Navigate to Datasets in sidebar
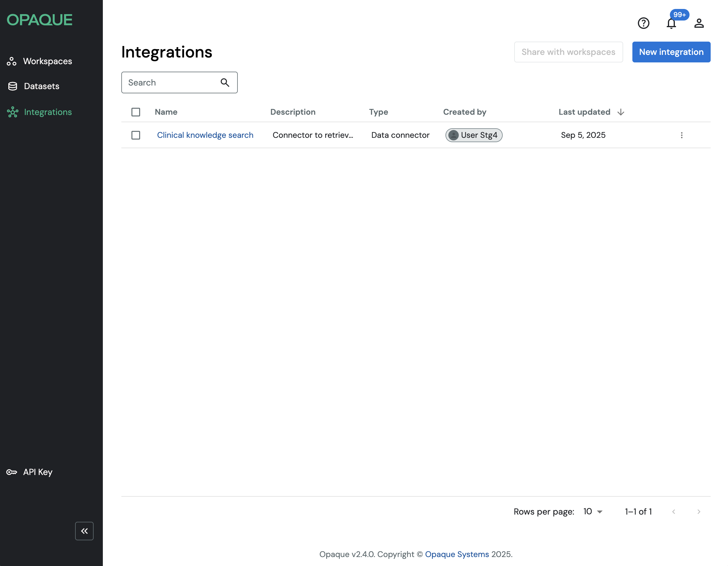 tap(42, 86)
